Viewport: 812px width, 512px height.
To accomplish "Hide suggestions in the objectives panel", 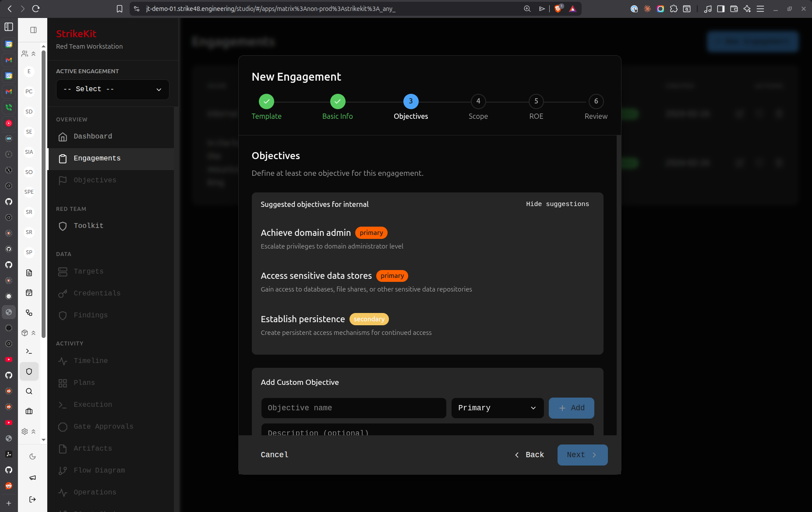I will (558, 204).
